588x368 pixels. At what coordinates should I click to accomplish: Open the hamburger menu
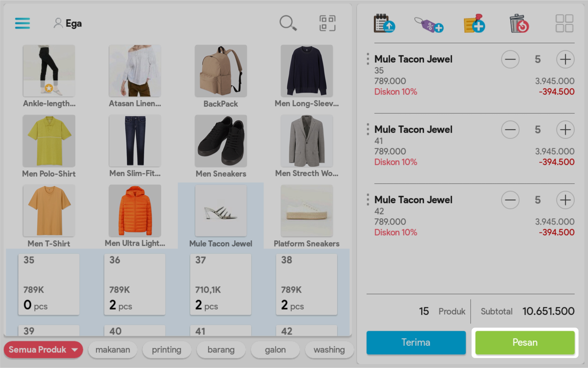point(22,23)
